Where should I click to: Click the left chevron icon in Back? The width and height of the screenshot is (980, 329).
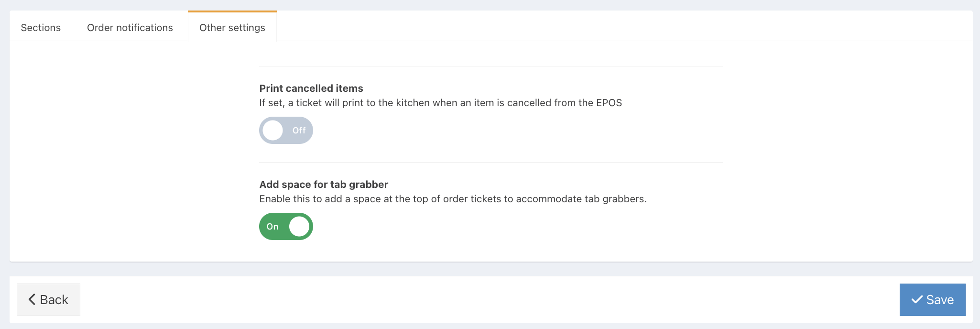tap(32, 300)
